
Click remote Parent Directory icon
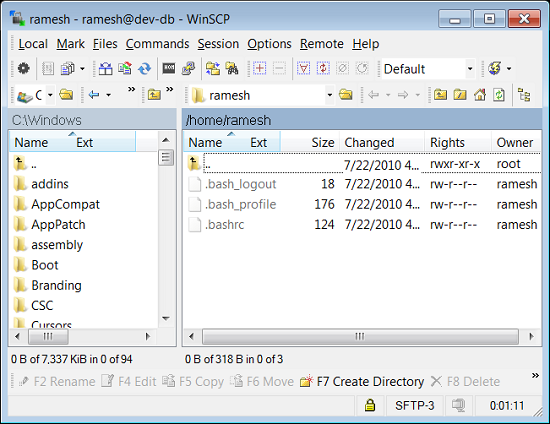[440, 95]
